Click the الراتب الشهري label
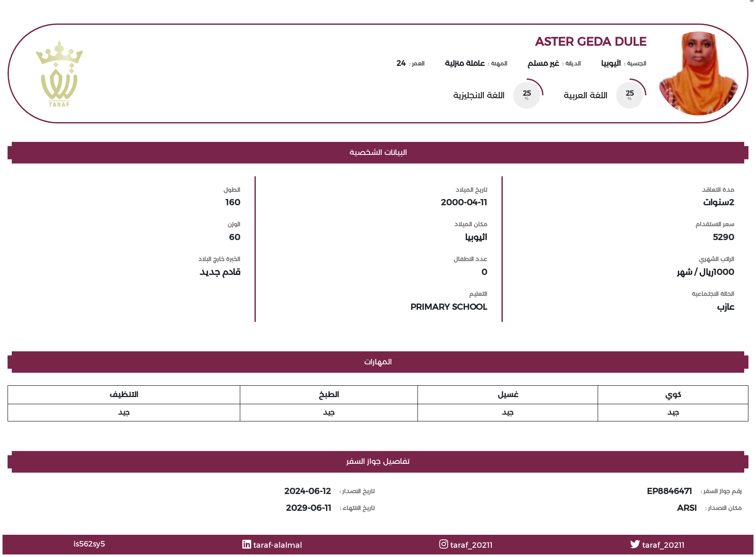The width and height of the screenshot is (756, 557). [x=717, y=259]
